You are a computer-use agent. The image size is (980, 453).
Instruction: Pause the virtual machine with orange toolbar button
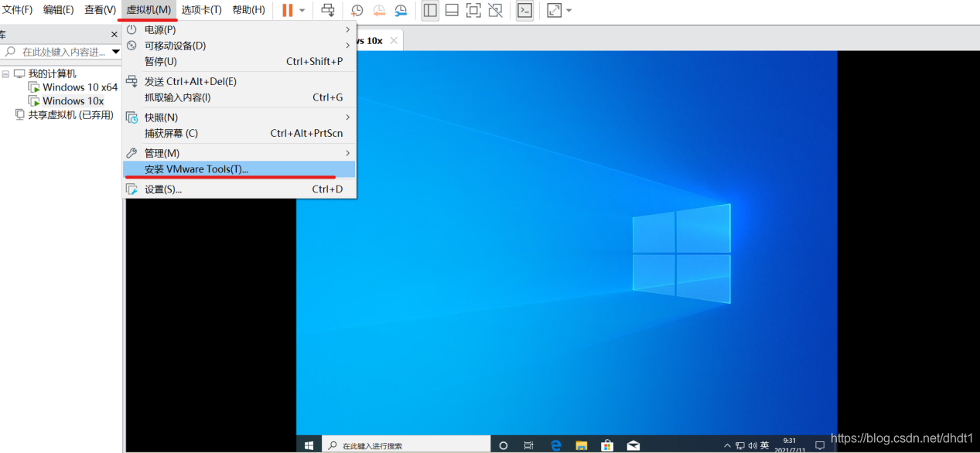[x=287, y=10]
